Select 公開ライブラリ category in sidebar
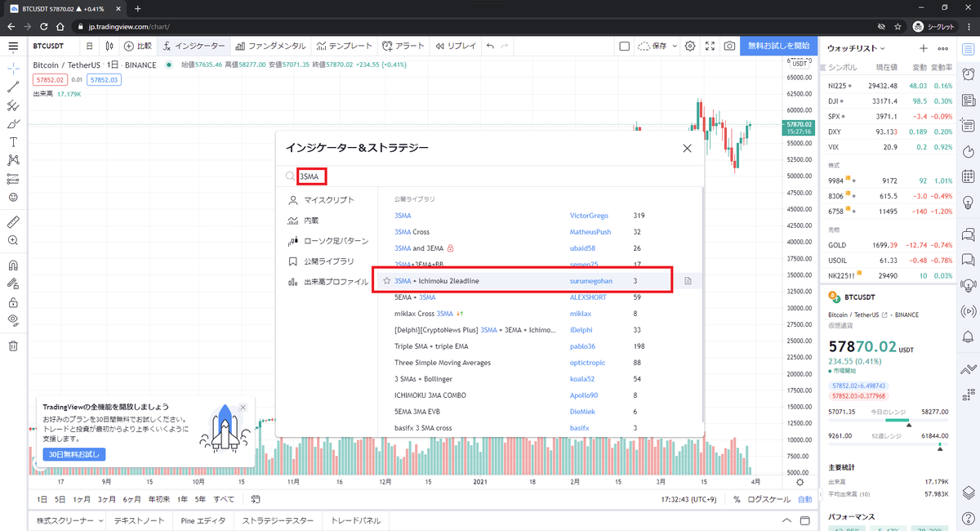The width and height of the screenshot is (980, 531). point(322,262)
